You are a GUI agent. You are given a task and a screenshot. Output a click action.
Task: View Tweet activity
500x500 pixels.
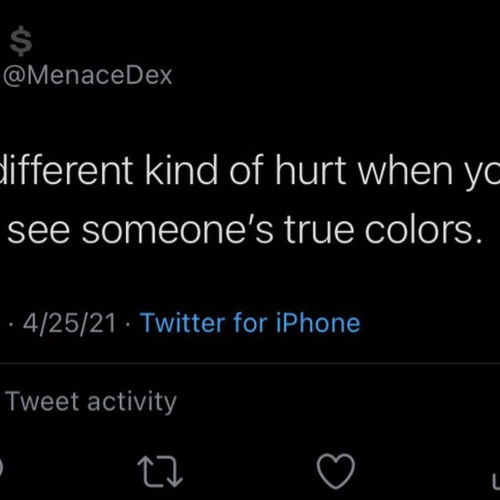(92, 402)
